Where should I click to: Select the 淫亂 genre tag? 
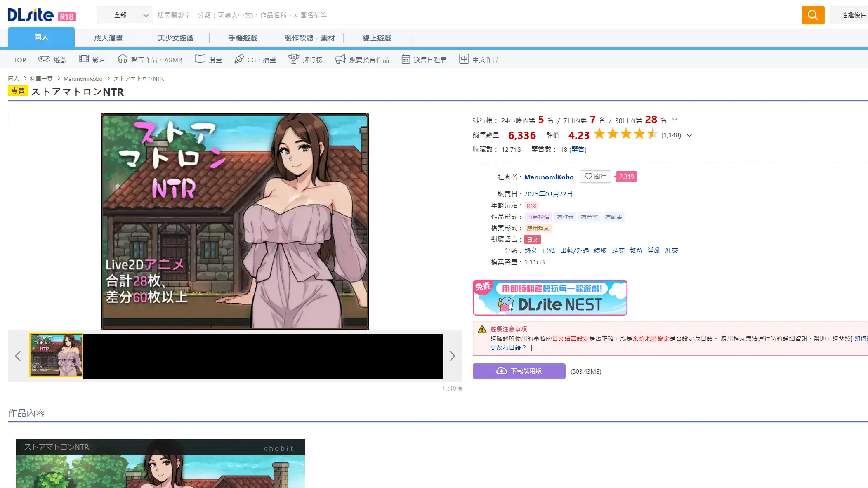click(x=653, y=250)
